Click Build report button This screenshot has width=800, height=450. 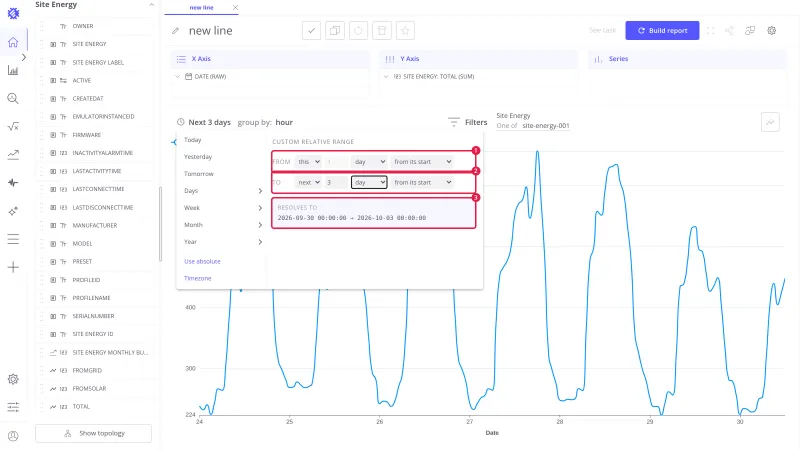pos(662,31)
